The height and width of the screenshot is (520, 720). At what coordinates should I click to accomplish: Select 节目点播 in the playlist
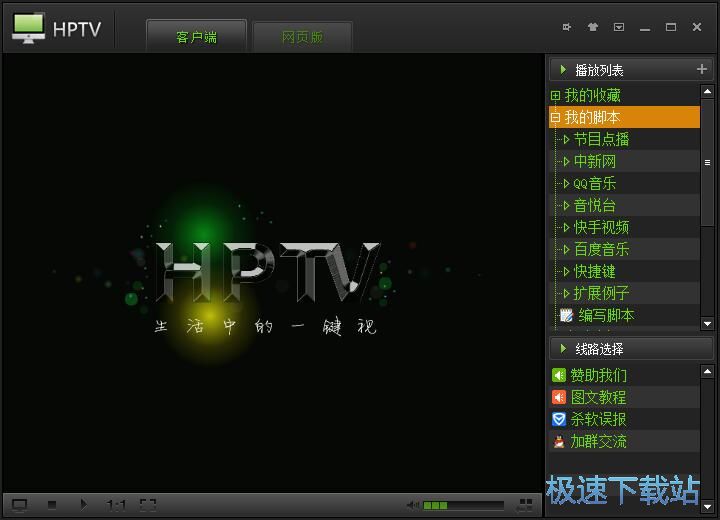coord(601,139)
